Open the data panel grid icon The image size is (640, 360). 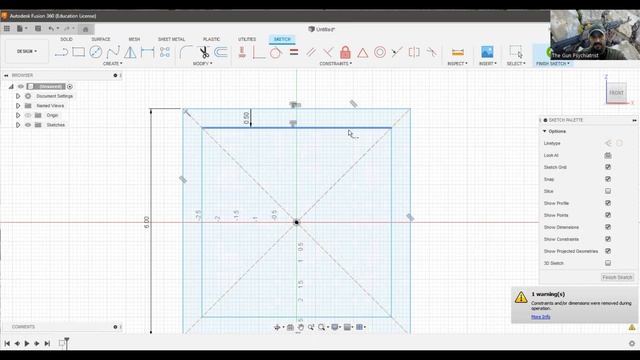(7, 29)
